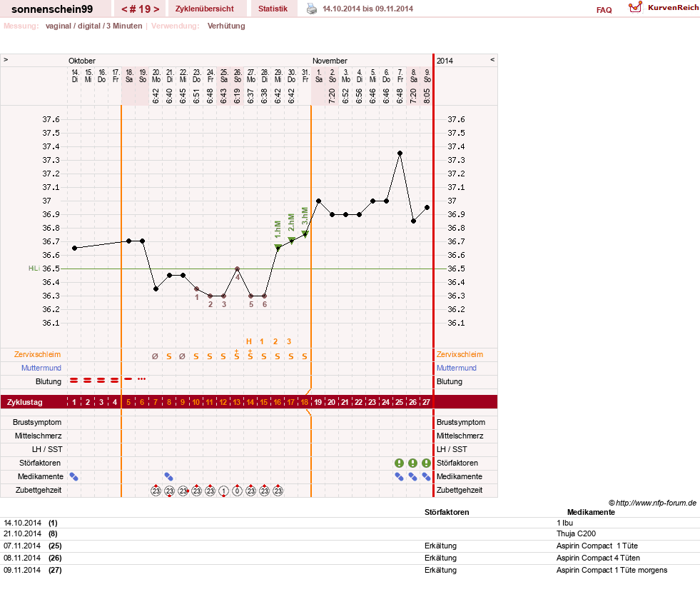Click the right Muttermund row label

pyautogui.click(x=457, y=368)
